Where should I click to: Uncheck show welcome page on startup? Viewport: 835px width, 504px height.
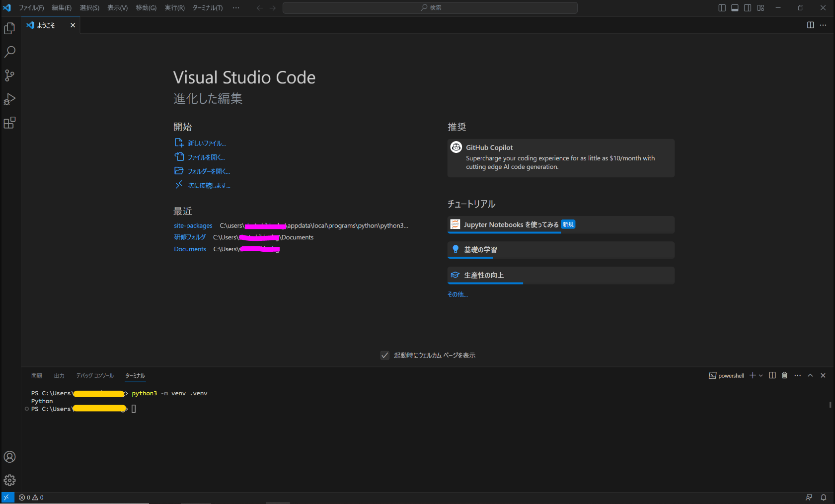click(x=384, y=355)
